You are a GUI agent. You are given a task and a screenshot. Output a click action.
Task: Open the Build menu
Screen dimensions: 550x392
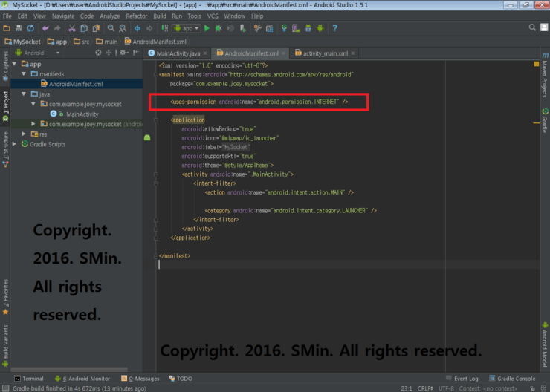(x=160, y=16)
